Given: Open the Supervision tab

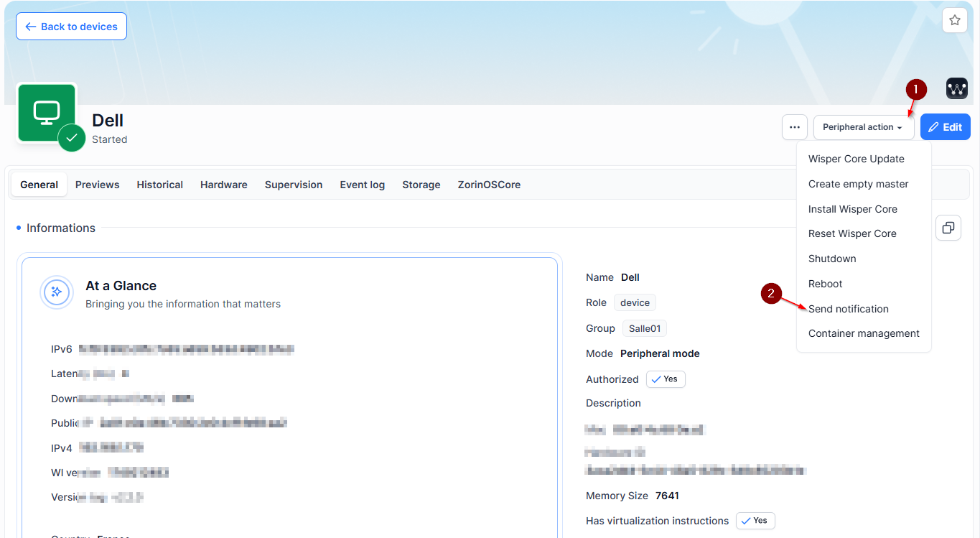Looking at the screenshot, I should click(x=294, y=185).
